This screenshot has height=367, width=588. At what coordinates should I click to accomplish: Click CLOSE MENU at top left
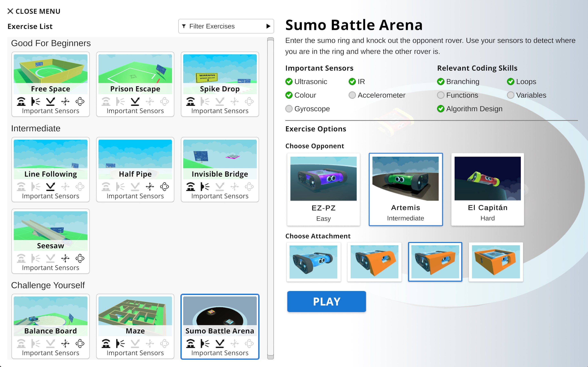click(34, 11)
